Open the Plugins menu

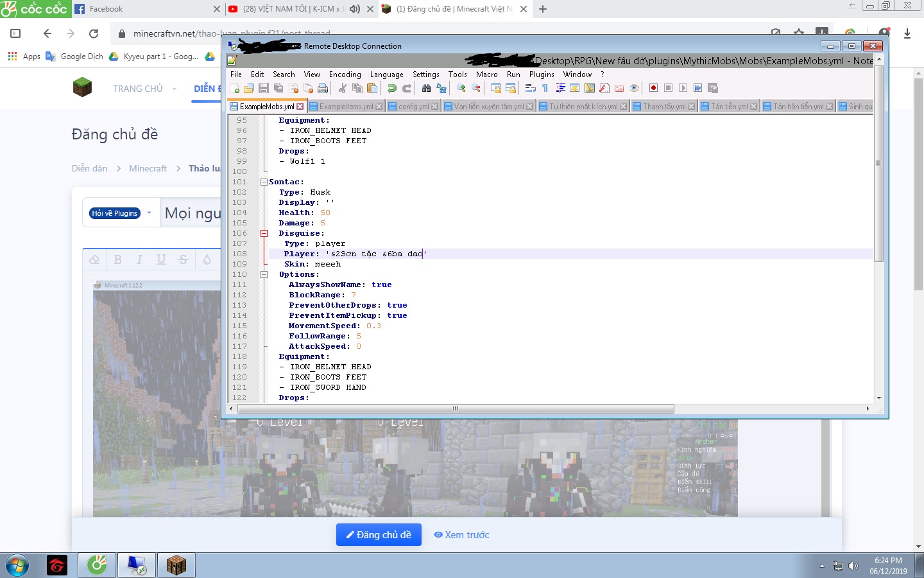(542, 74)
